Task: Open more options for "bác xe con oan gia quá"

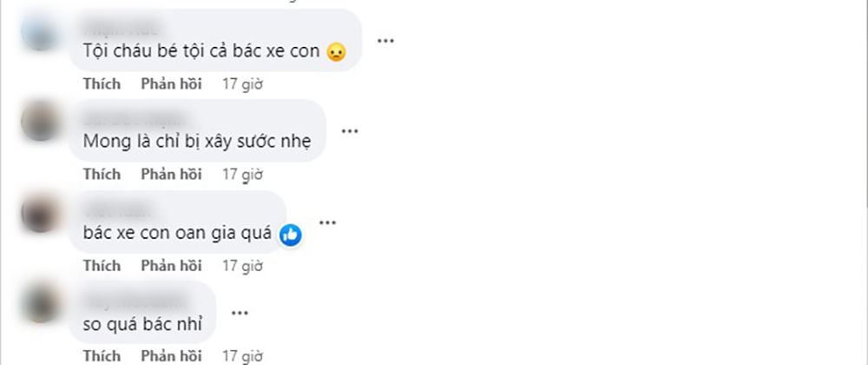Action: pyautogui.click(x=327, y=222)
